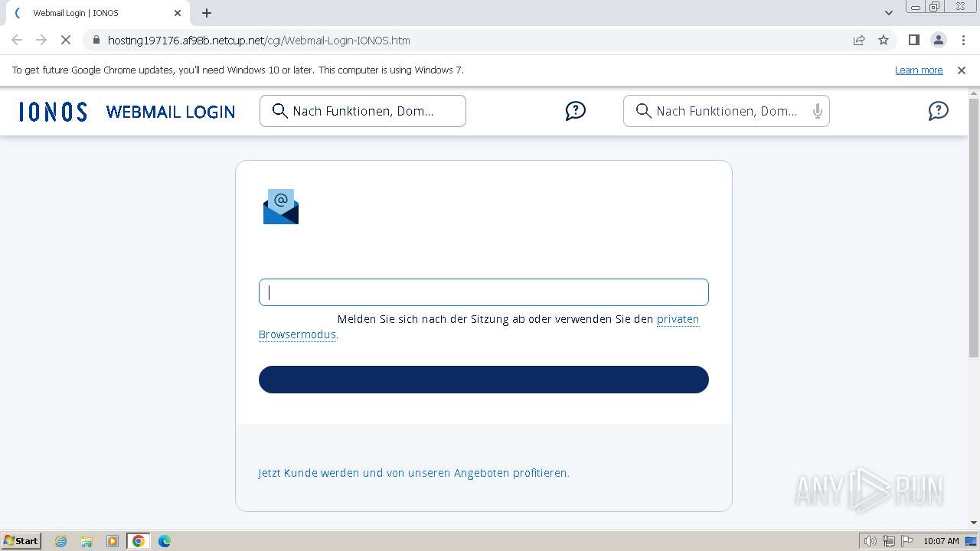The image size is (980, 551).
Task: Select the Webmail Login | IONOS tab
Action: (96, 13)
